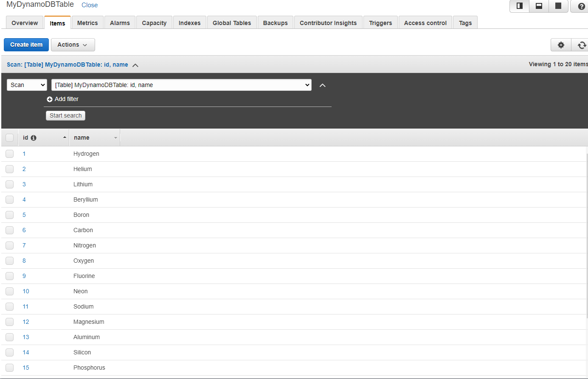Screen dimensions: 588x379
Task: Click the Create item button
Action: tap(26, 45)
